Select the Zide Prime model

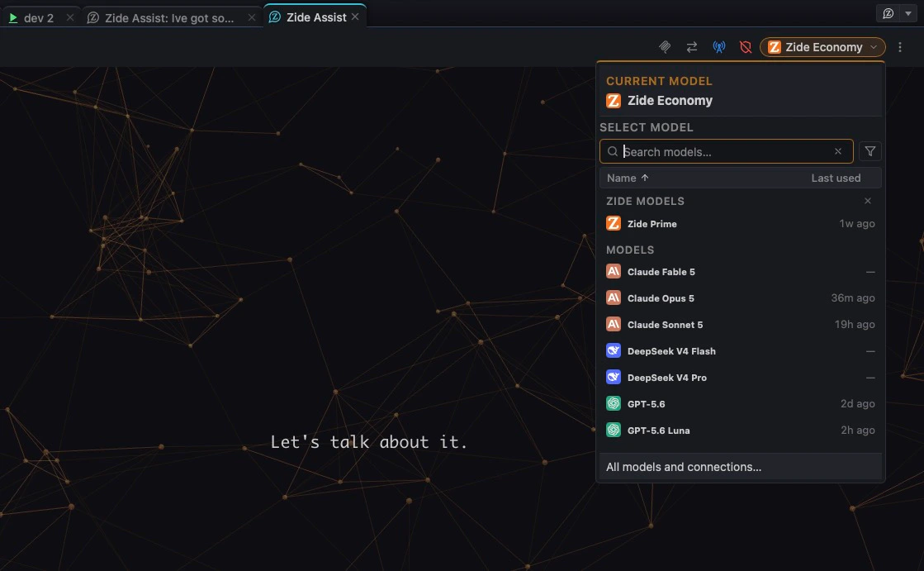740,224
